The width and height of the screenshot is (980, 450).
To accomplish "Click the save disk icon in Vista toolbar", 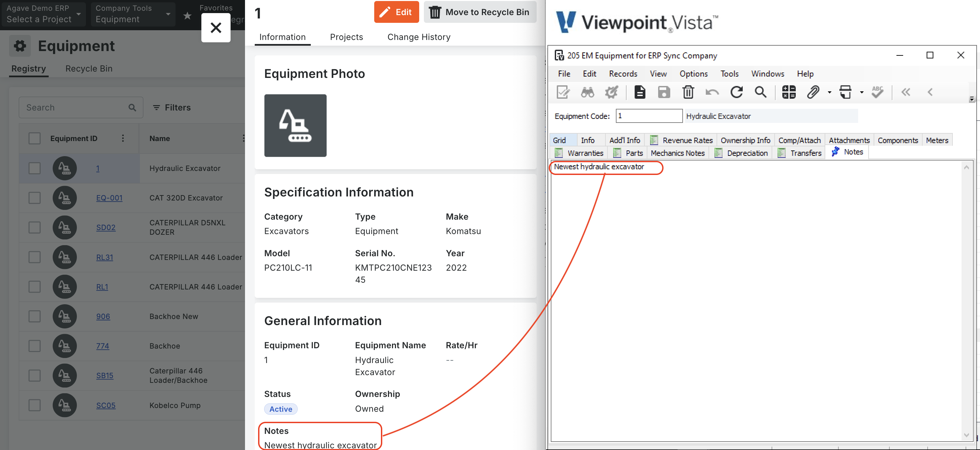I will pyautogui.click(x=664, y=92).
